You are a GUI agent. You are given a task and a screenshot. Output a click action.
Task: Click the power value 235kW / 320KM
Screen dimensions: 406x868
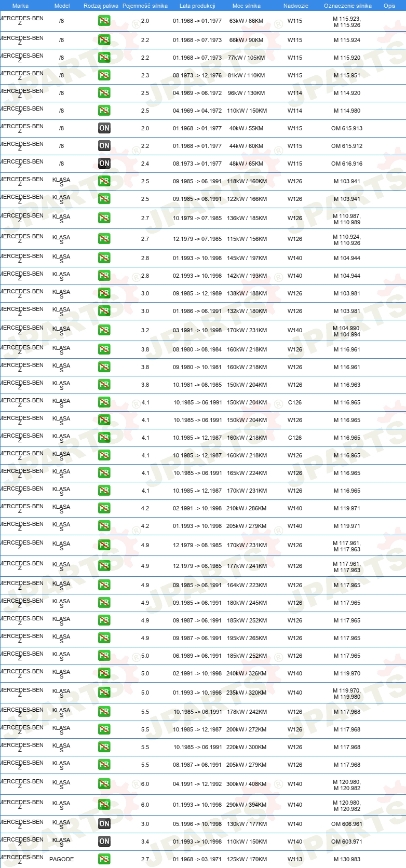(247, 693)
